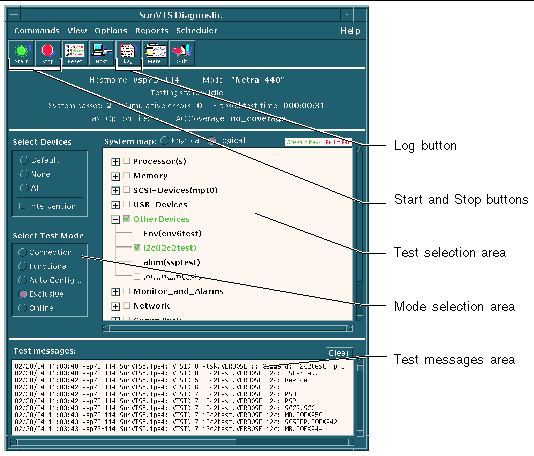This screenshot has width=534, height=456.
Task: Expand the Monitor_and_Alarms tree node
Action: (x=115, y=292)
